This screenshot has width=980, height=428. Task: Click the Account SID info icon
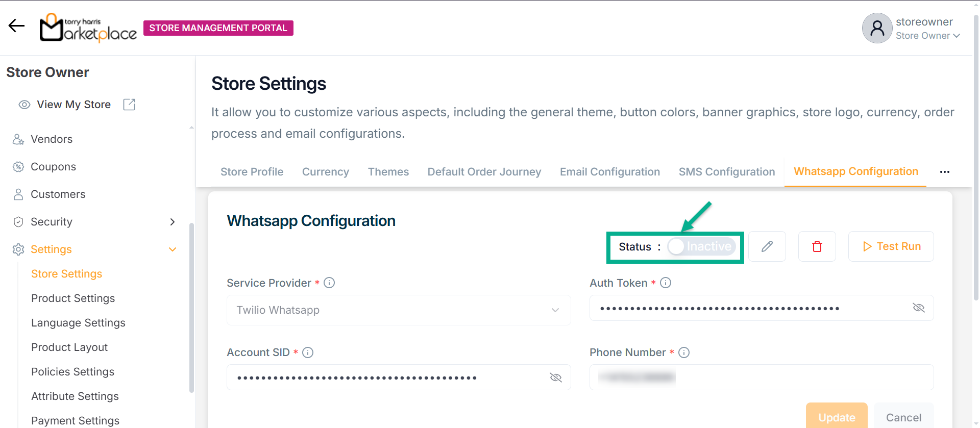[x=308, y=353]
